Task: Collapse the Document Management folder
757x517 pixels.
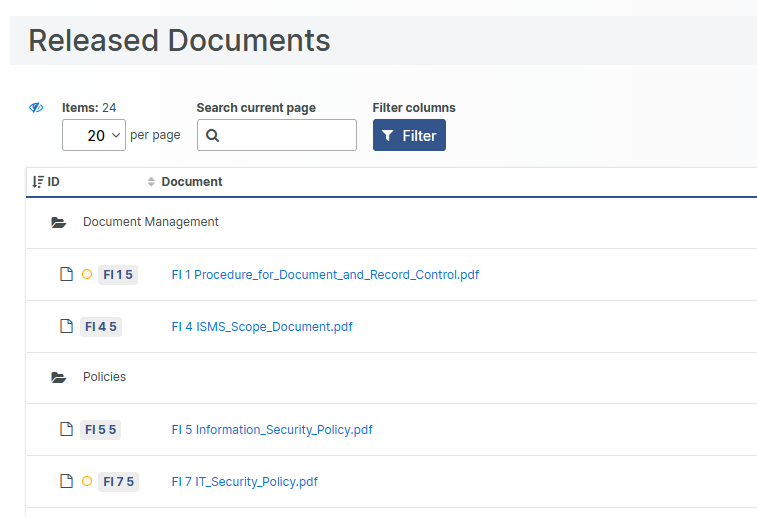Action: [x=150, y=222]
